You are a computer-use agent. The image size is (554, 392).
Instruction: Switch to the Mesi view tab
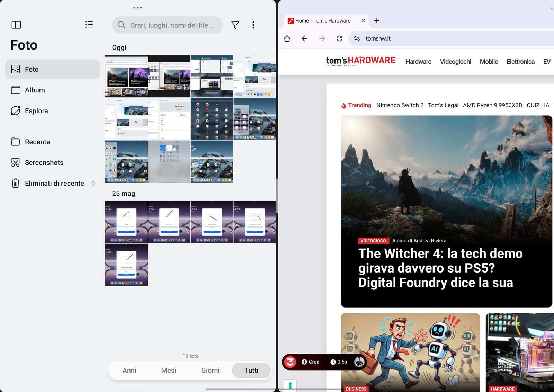[x=169, y=371]
